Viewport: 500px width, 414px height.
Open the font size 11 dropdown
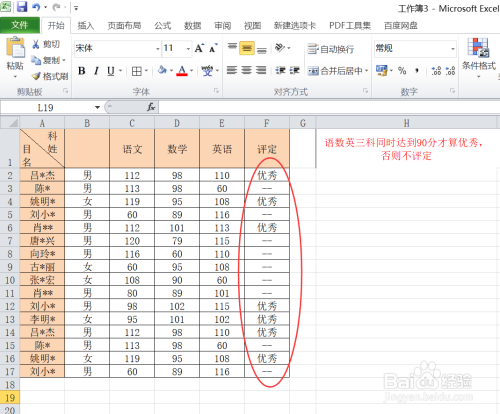pyautogui.click(x=188, y=49)
